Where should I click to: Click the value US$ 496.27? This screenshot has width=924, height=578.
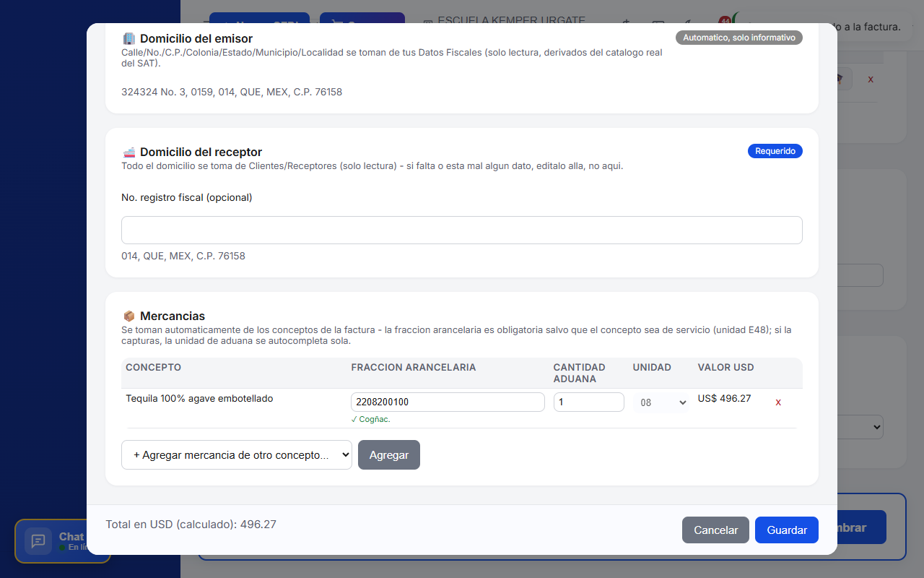click(x=724, y=398)
